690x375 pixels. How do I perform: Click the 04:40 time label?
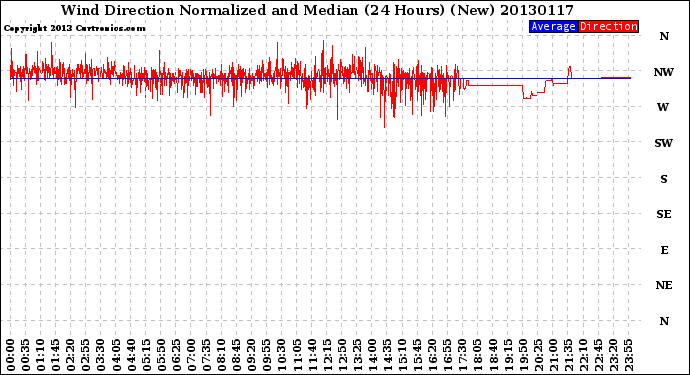[x=131, y=355]
